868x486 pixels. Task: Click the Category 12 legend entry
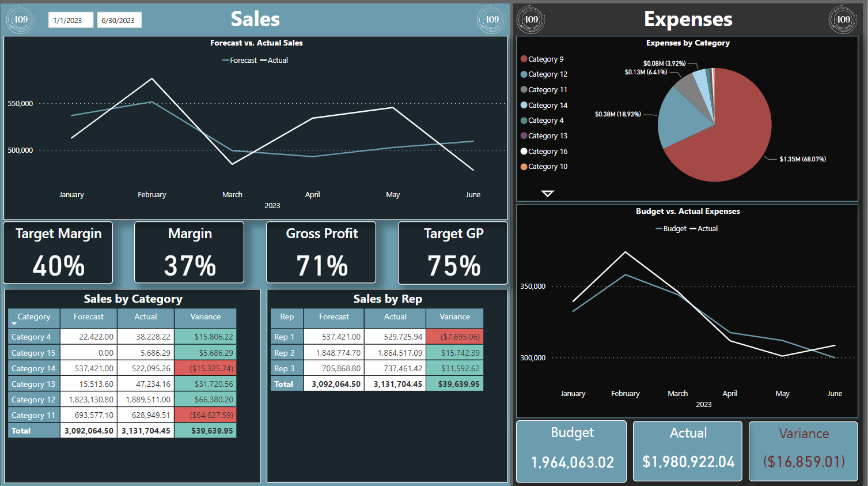(544, 74)
